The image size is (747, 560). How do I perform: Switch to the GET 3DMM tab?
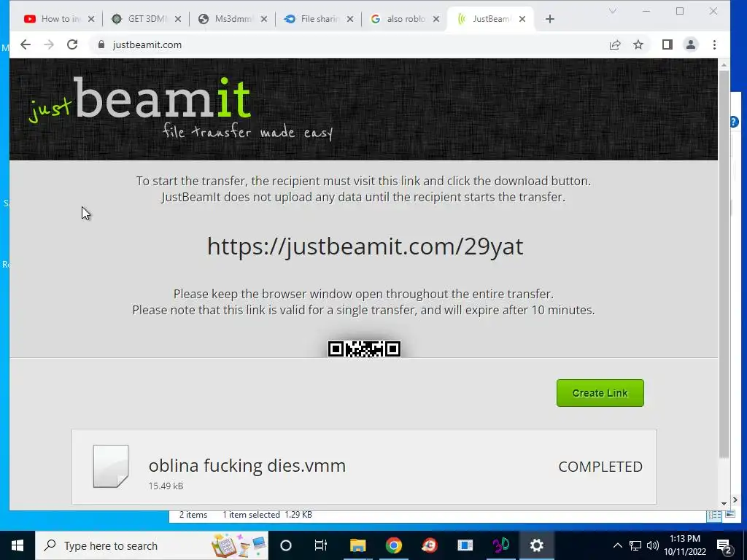pyautogui.click(x=146, y=19)
